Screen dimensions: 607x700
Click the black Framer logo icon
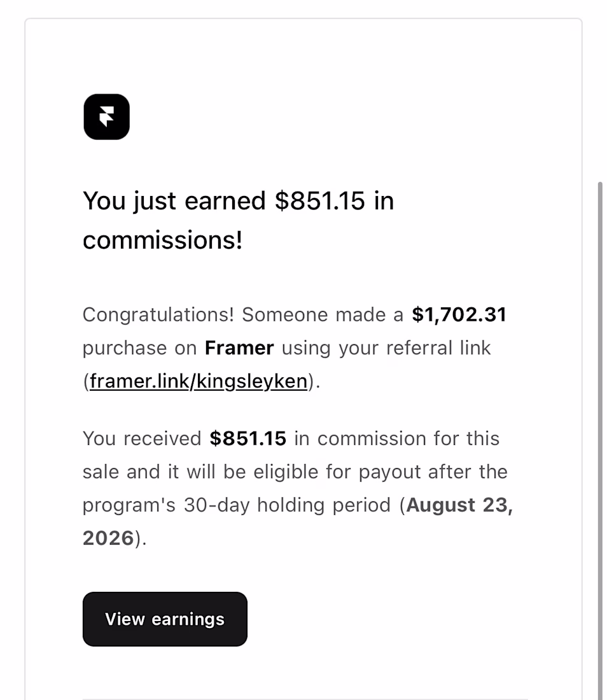pyautogui.click(x=106, y=116)
